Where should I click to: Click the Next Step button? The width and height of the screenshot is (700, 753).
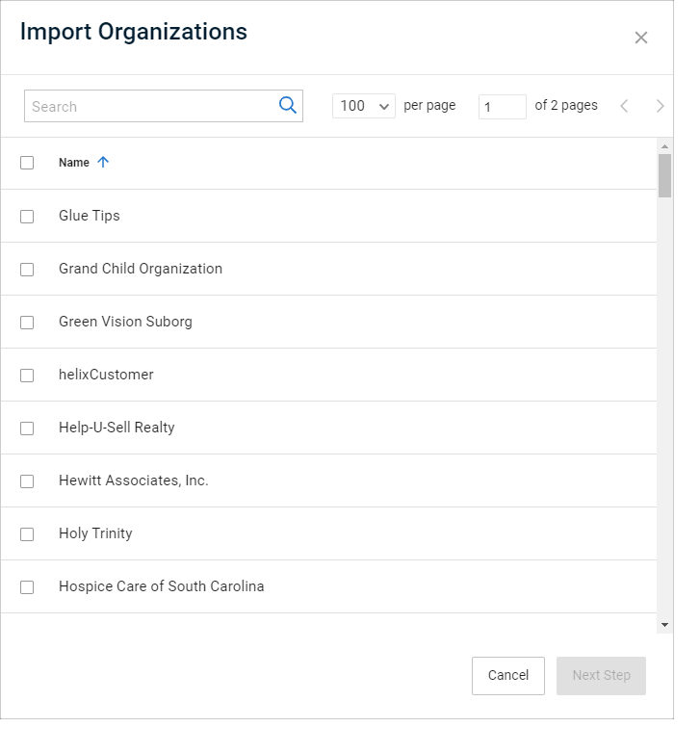coord(601,676)
